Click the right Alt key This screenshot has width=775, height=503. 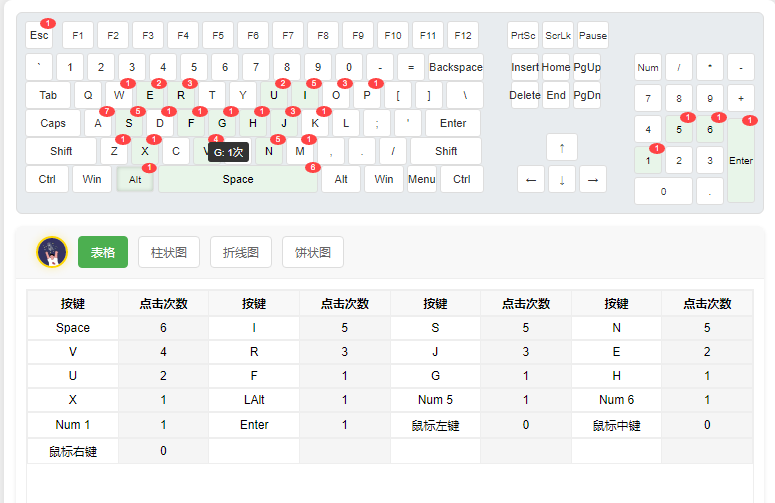click(x=341, y=179)
